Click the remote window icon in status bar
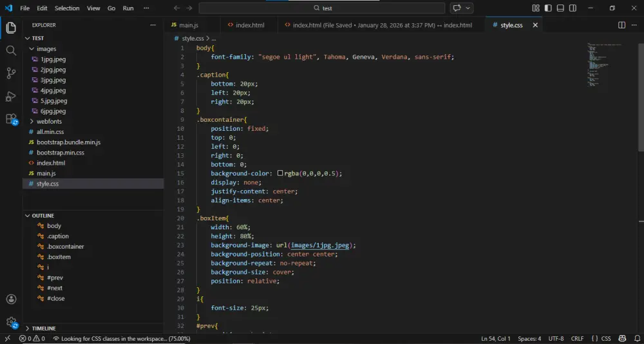 coord(7,339)
